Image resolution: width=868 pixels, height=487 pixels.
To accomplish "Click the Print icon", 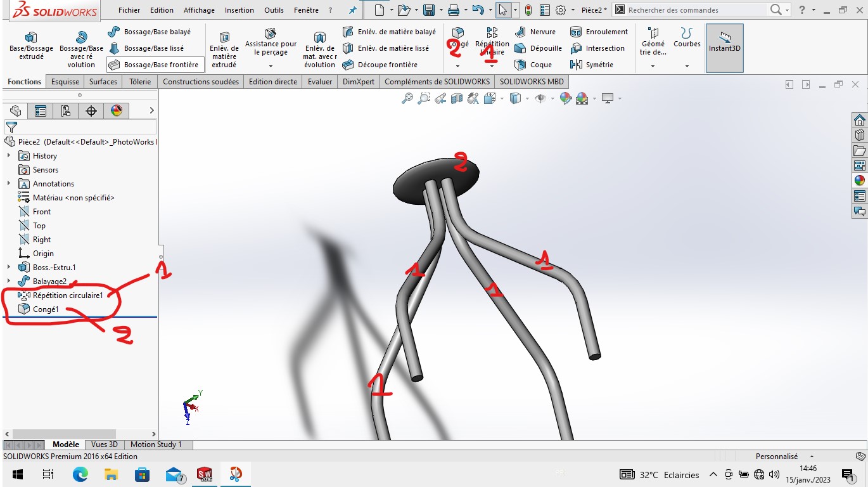I will tap(454, 10).
